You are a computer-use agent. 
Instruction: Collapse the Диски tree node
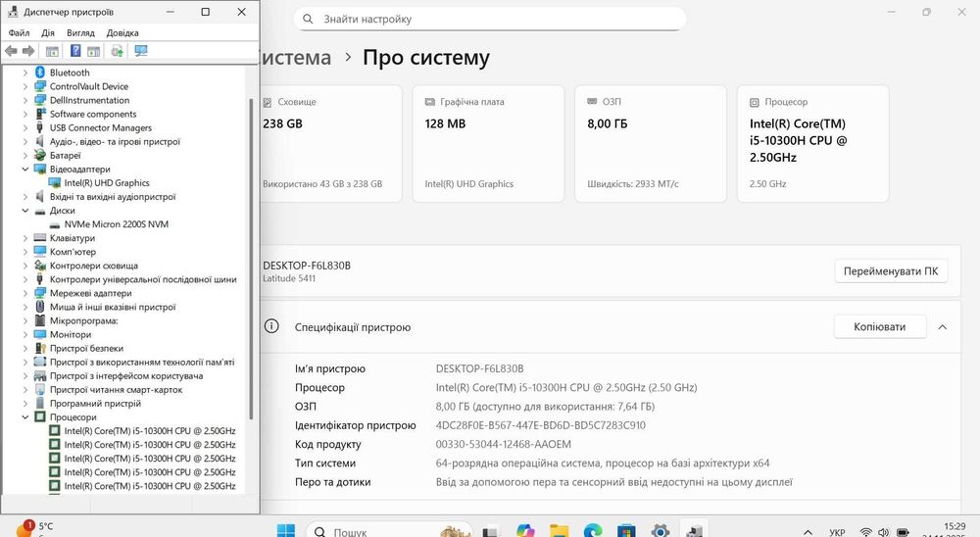pos(25,211)
